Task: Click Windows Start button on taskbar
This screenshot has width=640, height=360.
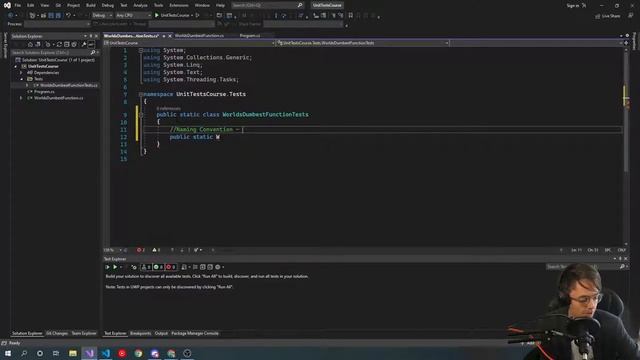Action: [x=8, y=353]
